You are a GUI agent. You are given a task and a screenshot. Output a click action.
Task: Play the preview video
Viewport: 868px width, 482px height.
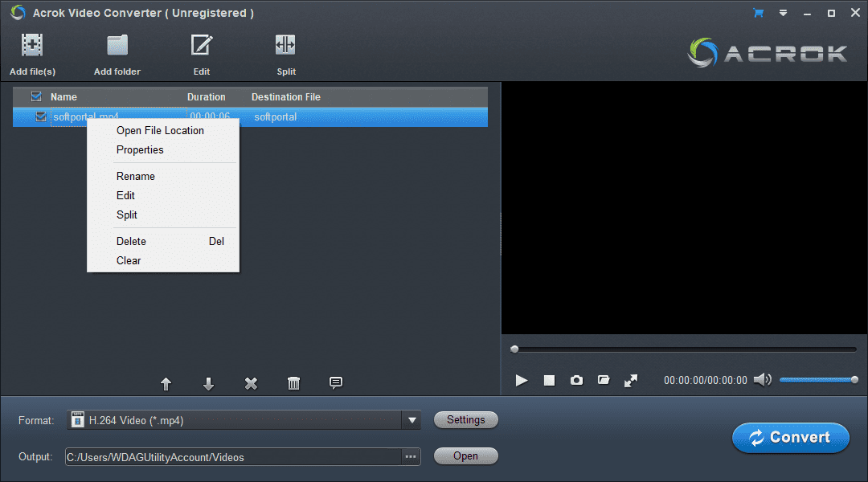pyautogui.click(x=522, y=380)
